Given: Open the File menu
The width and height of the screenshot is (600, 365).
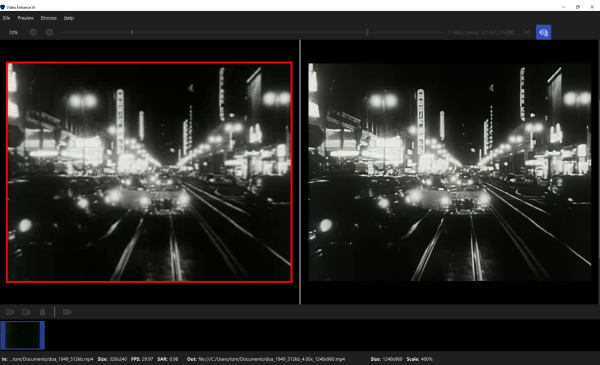Looking at the screenshot, I should pyautogui.click(x=7, y=18).
